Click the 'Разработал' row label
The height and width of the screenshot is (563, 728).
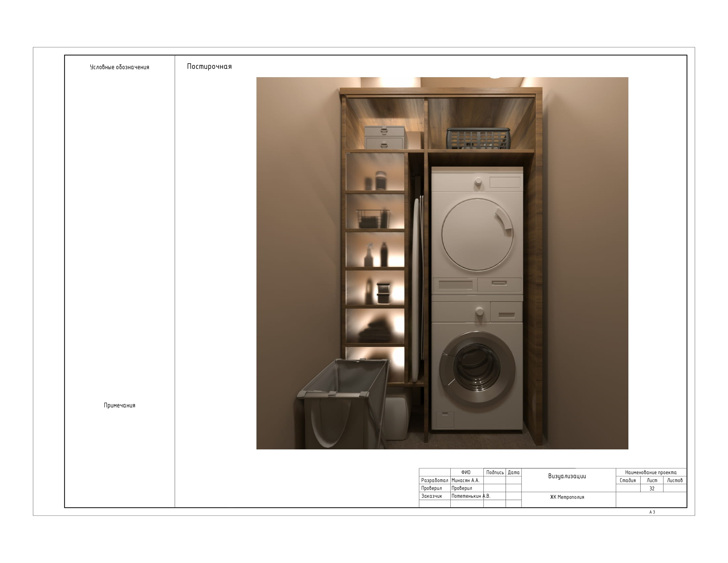(x=435, y=480)
